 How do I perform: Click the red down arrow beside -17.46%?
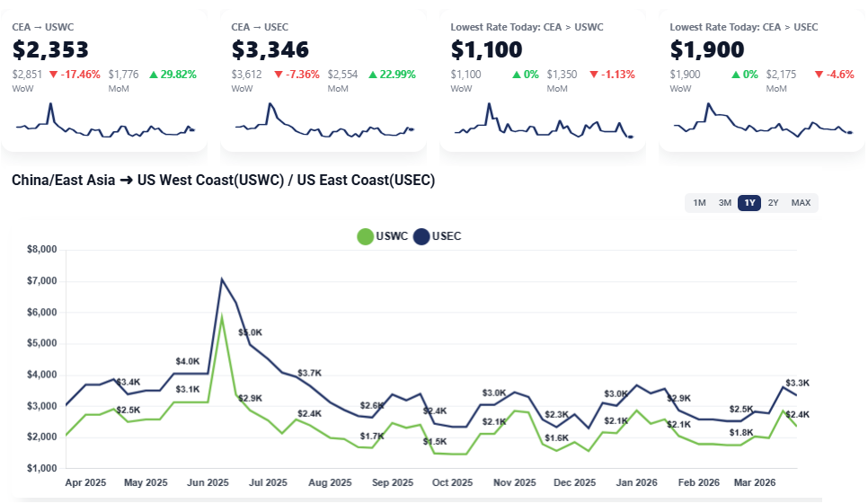[54, 75]
